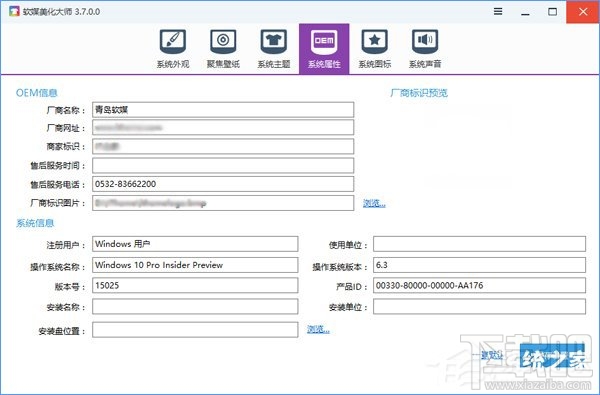Click the 系统信息 section heading
The image size is (600, 395).
coord(35,223)
